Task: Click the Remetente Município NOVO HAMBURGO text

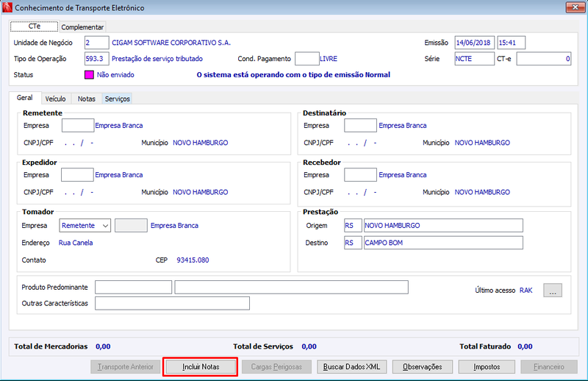Action: [200, 143]
